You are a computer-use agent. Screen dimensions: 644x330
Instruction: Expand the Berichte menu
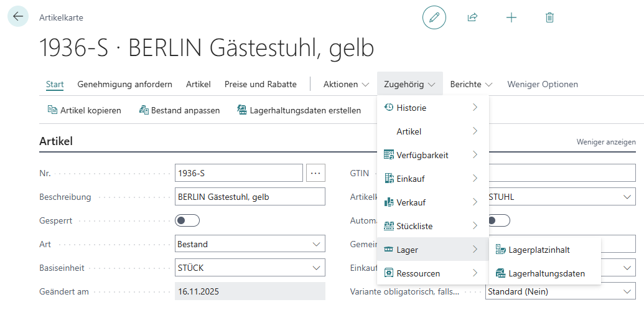coord(471,84)
